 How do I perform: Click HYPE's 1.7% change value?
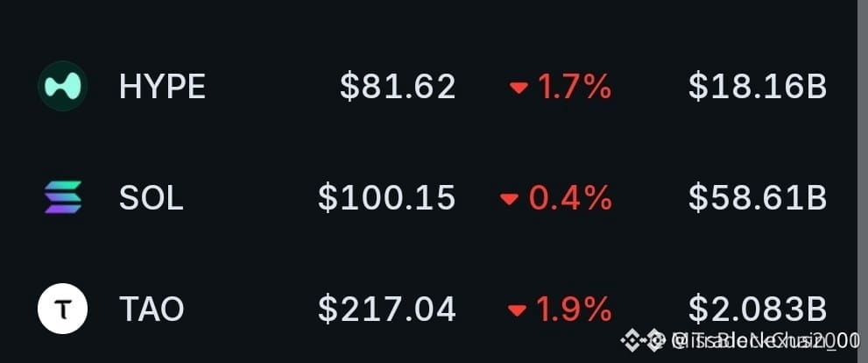click(x=574, y=87)
